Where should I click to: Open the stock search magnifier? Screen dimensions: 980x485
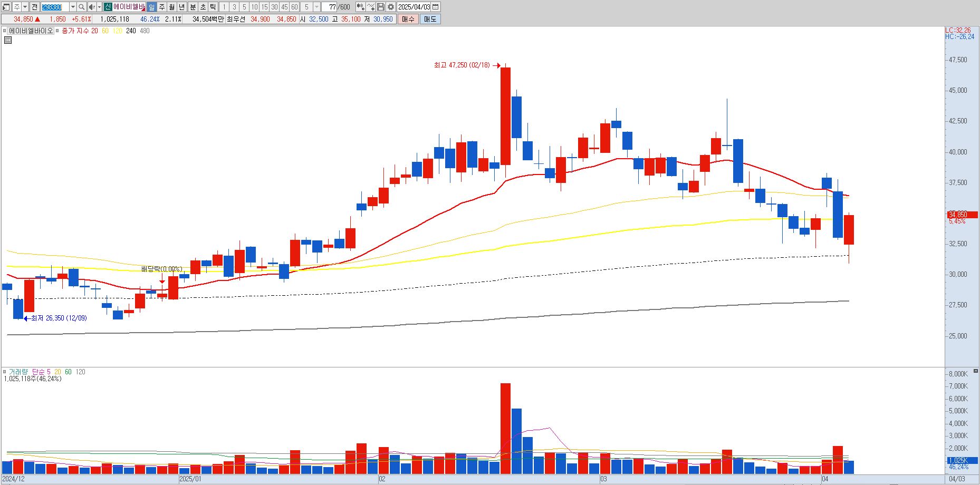(x=82, y=7)
